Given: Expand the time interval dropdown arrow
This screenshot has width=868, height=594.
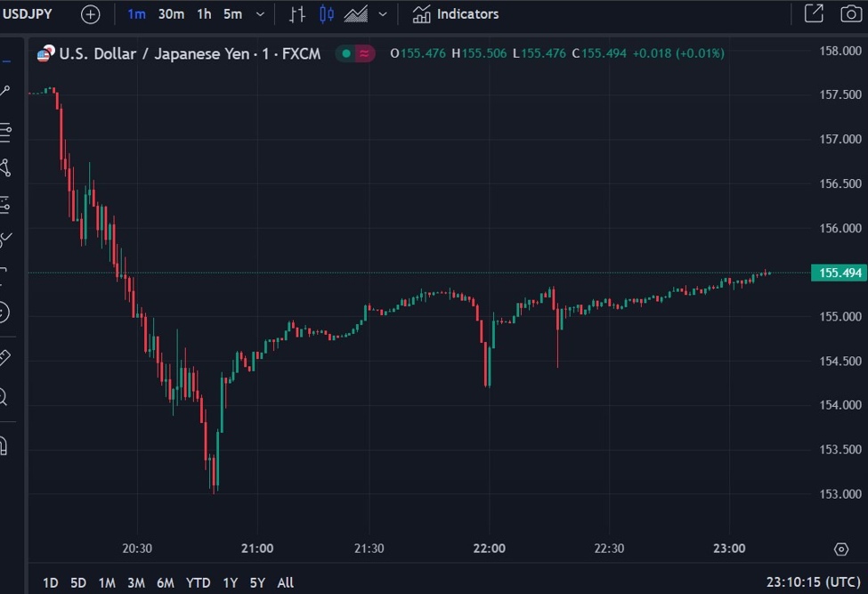Looking at the screenshot, I should click(x=260, y=14).
